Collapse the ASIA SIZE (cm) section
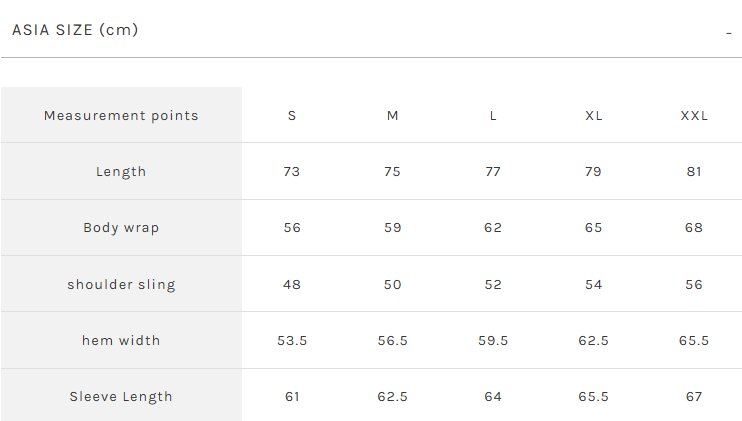The height and width of the screenshot is (421, 742). pos(75,30)
